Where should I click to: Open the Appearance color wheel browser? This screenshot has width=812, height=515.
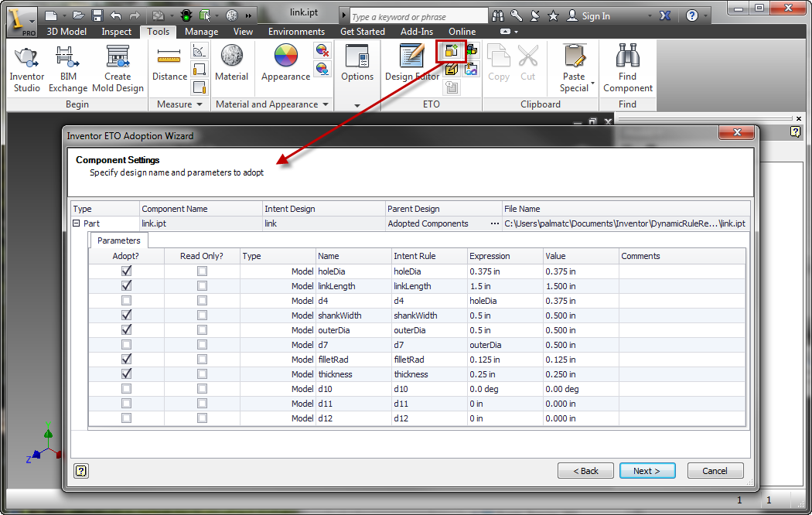285,63
